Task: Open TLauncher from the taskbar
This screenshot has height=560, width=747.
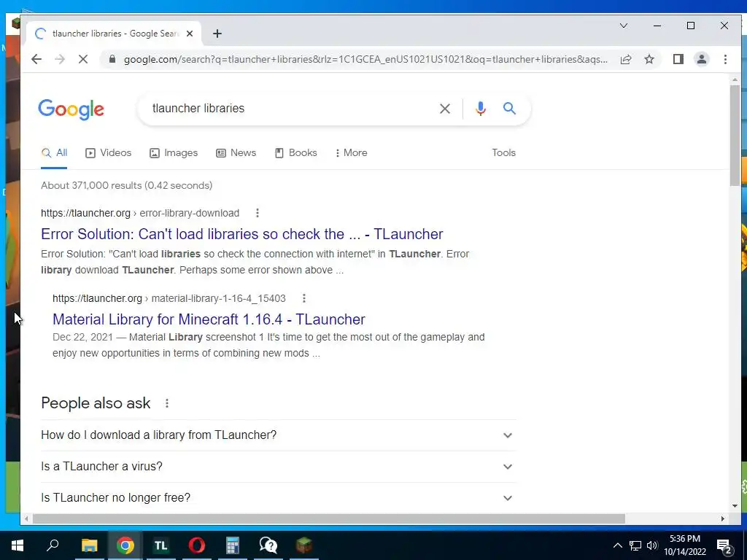Action: click(x=160, y=545)
